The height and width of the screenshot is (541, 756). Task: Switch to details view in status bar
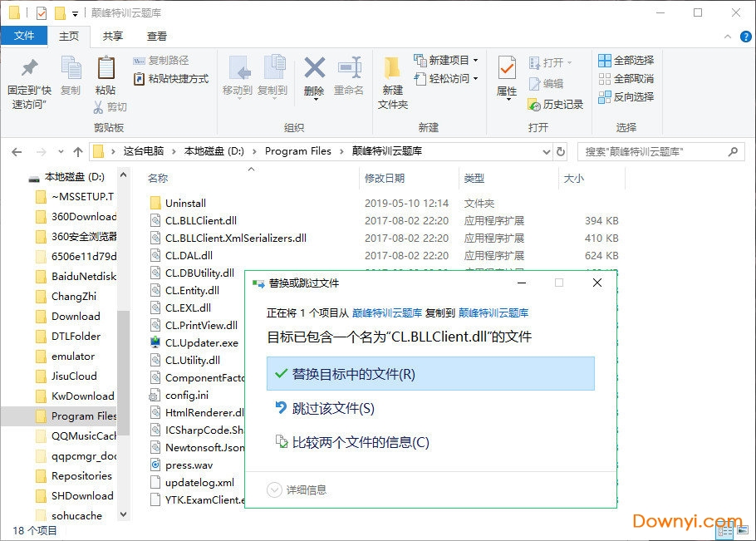click(x=723, y=531)
